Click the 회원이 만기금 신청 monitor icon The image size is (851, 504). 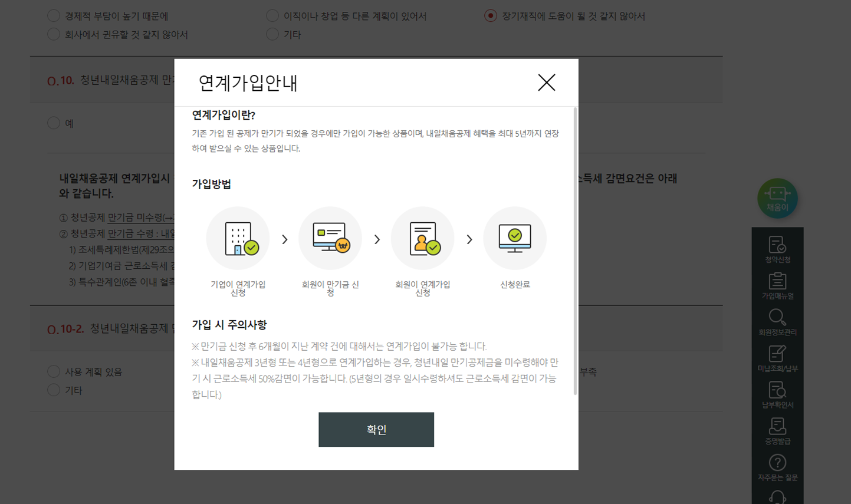tap(330, 238)
